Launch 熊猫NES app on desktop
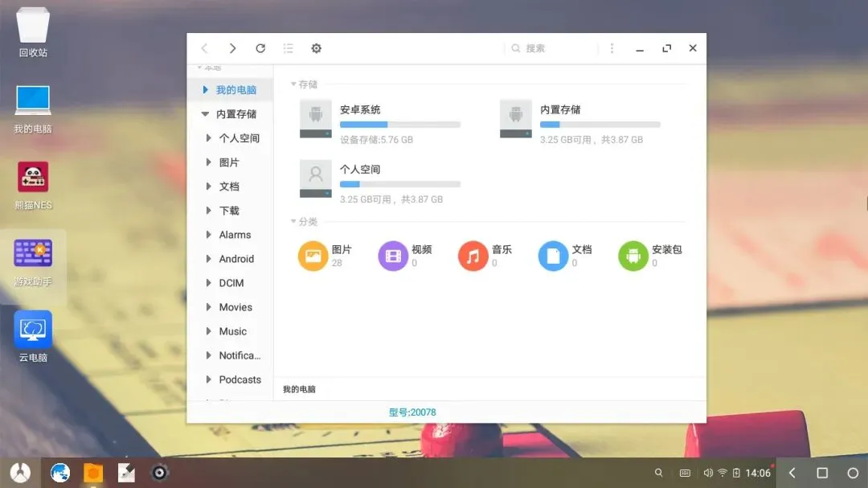Image resolution: width=868 pixels, height=488 pixels. (33, 185)
